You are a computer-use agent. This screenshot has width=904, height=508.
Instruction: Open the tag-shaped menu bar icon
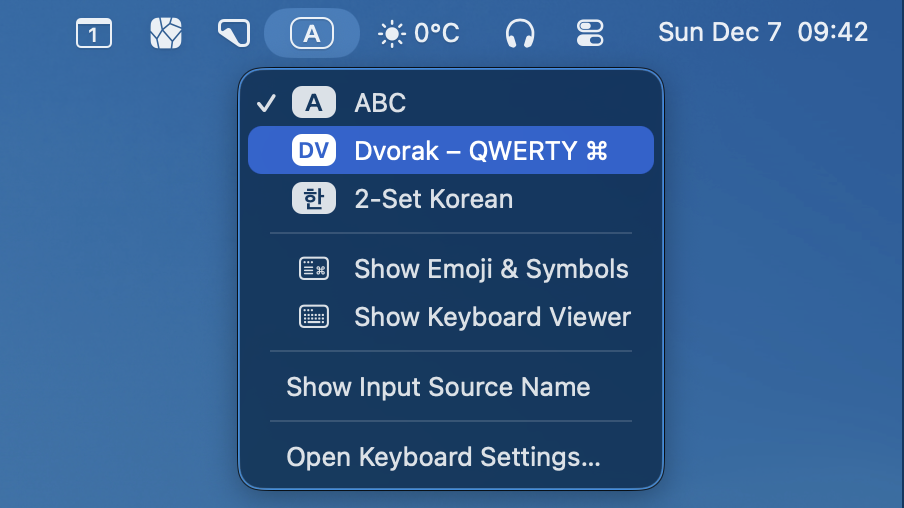(x=234, y=33)
